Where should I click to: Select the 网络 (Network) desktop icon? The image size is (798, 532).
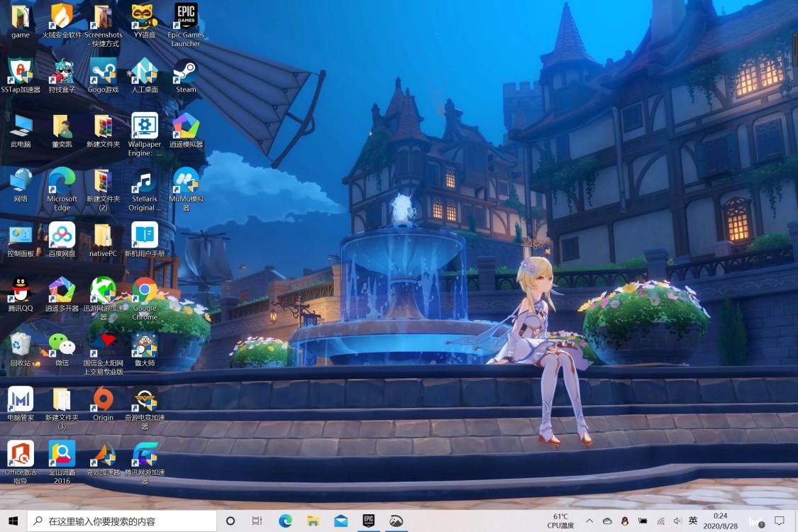point(21,185)
